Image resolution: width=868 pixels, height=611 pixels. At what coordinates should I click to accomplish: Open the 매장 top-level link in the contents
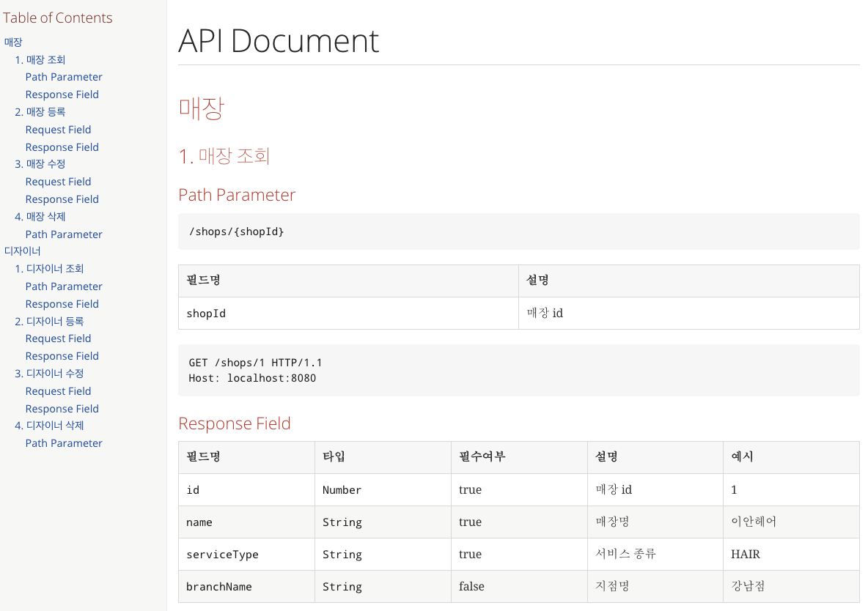tap(13, 42)
